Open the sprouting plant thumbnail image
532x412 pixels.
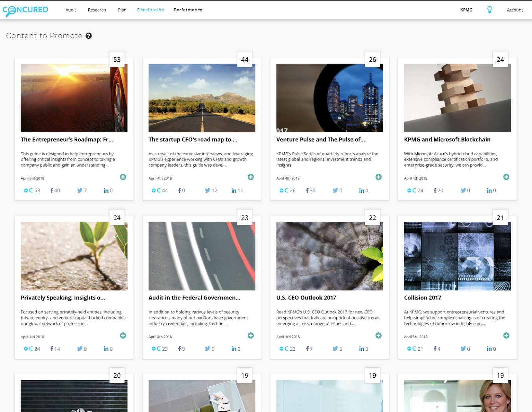tap(74, 256)
